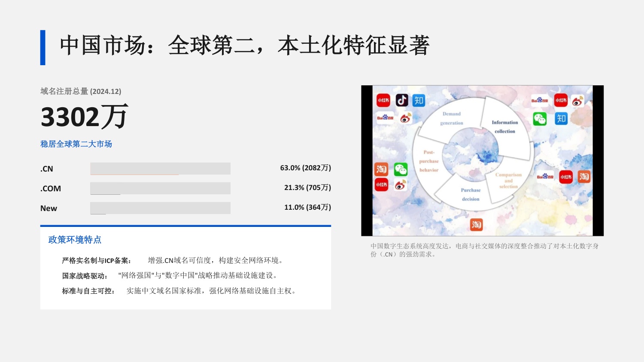Click the WeChat icon left of Zhihu, top-right

point(540,119)
